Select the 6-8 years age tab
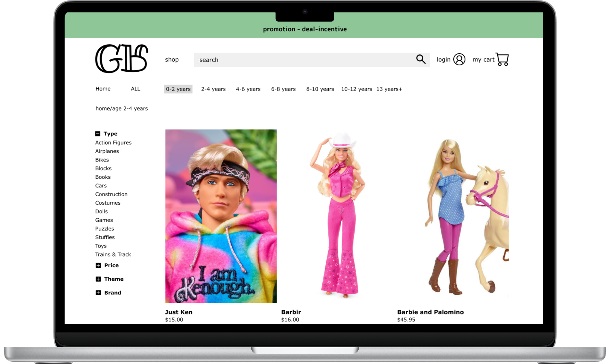Viewport: 610px width, 364px height. [x=284, y=89]
